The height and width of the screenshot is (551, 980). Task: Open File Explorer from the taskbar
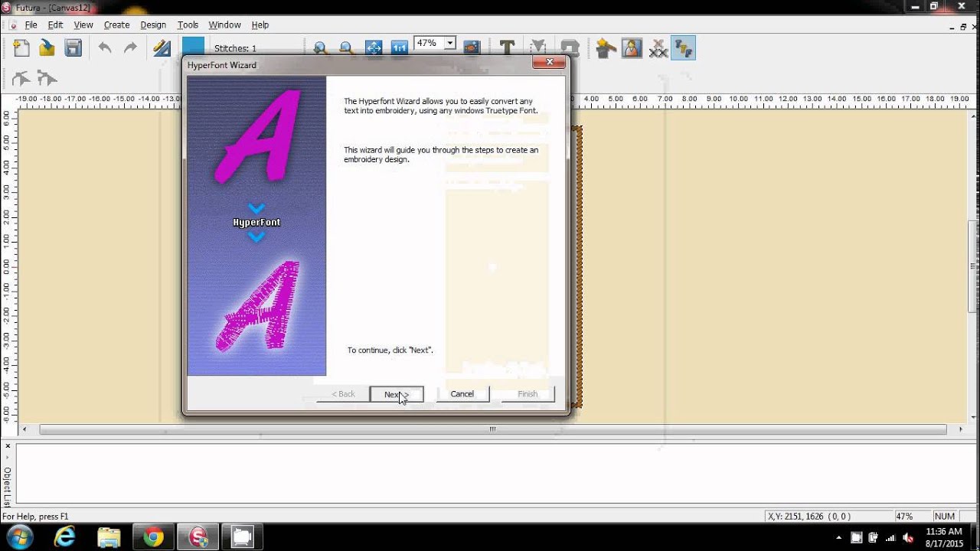point(109,537)
